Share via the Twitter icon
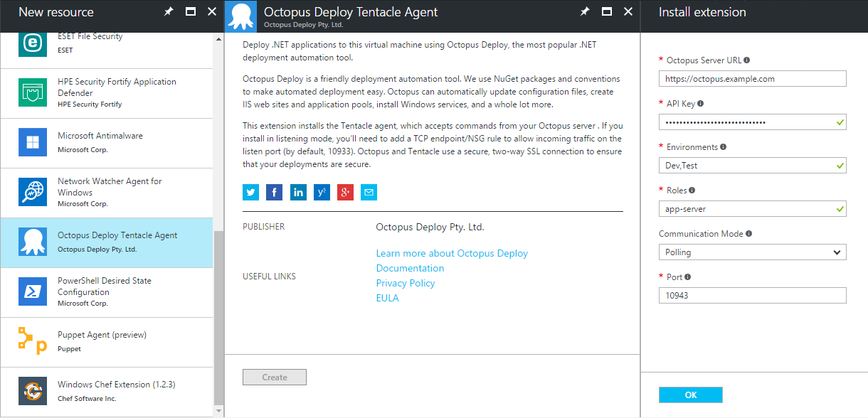868x418 pixels. [250, 192]
